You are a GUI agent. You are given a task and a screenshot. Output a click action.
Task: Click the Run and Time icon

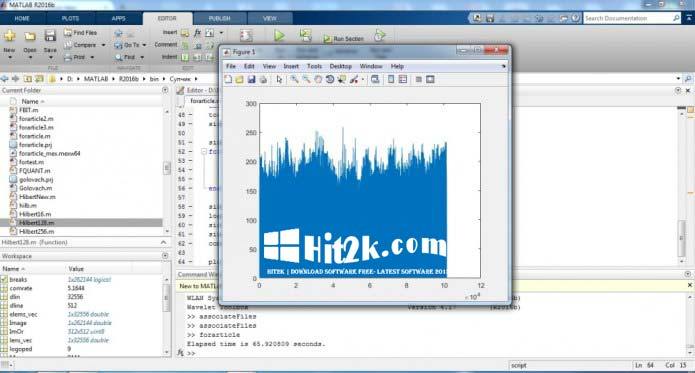[x=379, y=35]
